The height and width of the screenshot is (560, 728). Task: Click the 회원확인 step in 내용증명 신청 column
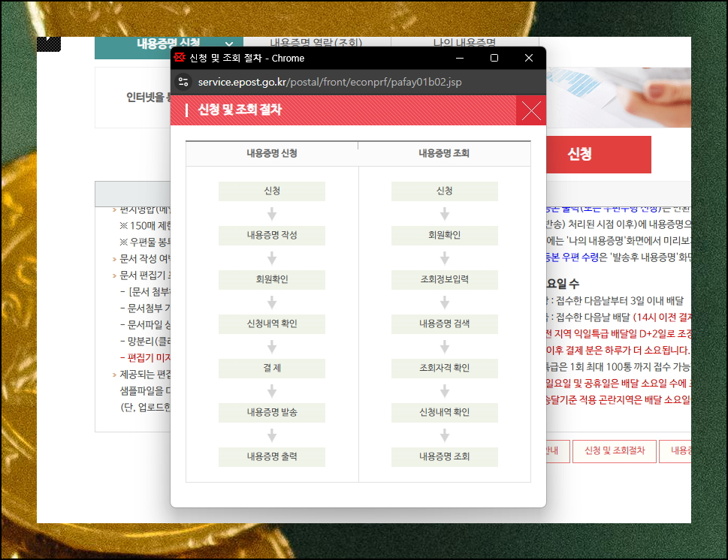pos(272,280)
